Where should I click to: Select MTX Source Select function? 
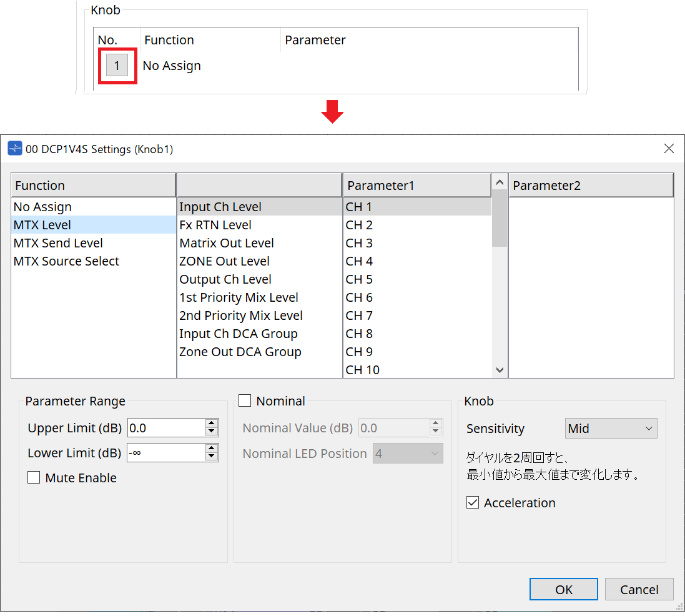[66, 261]
